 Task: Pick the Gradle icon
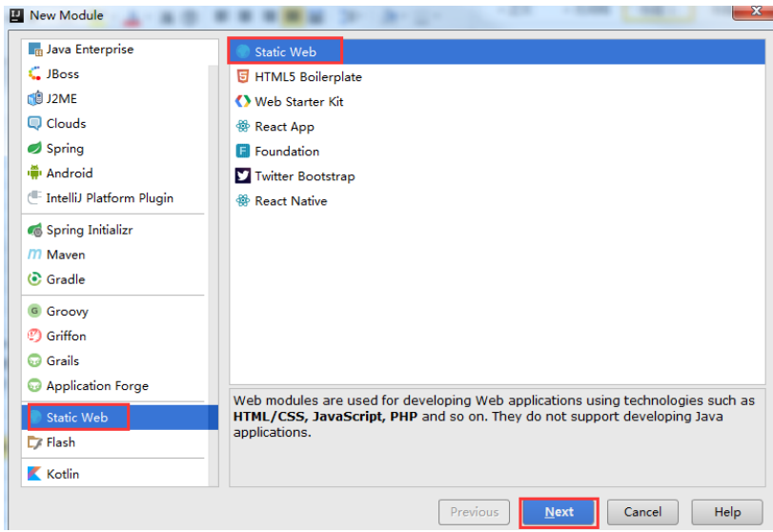(34, 279)
